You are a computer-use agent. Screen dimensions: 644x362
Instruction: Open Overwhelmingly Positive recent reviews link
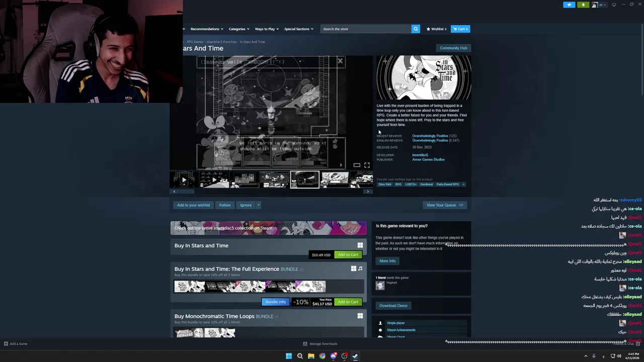pyautogui.click(x=430, y=136)
